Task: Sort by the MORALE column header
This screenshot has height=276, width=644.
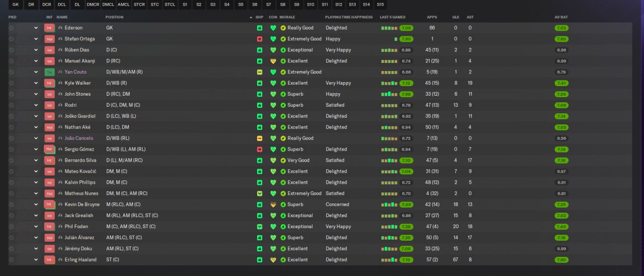Action: [287, 17]
